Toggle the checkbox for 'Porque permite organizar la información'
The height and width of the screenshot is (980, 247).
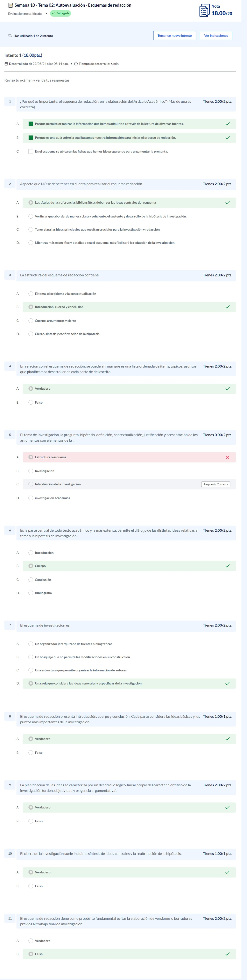click(31, 124)
